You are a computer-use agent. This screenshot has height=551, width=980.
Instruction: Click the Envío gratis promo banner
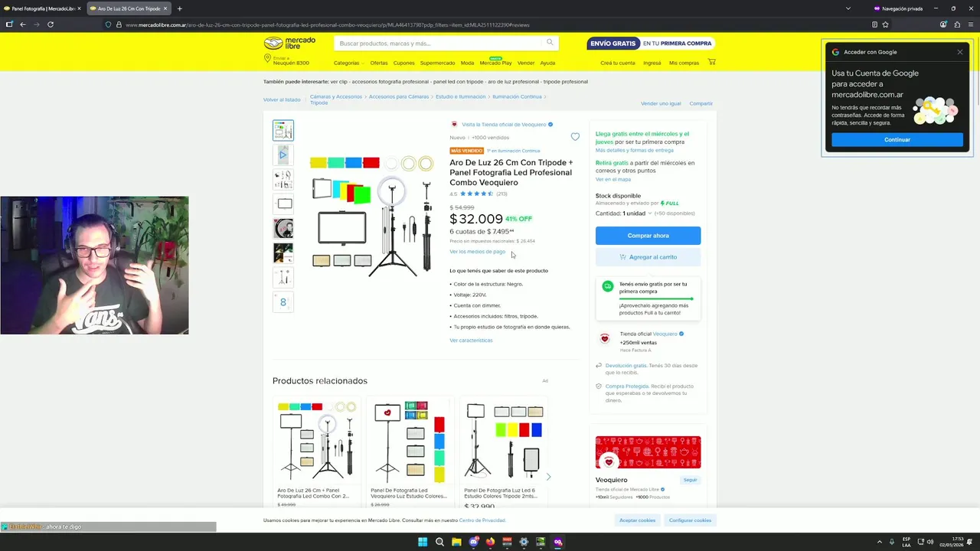tap(651, 44)
